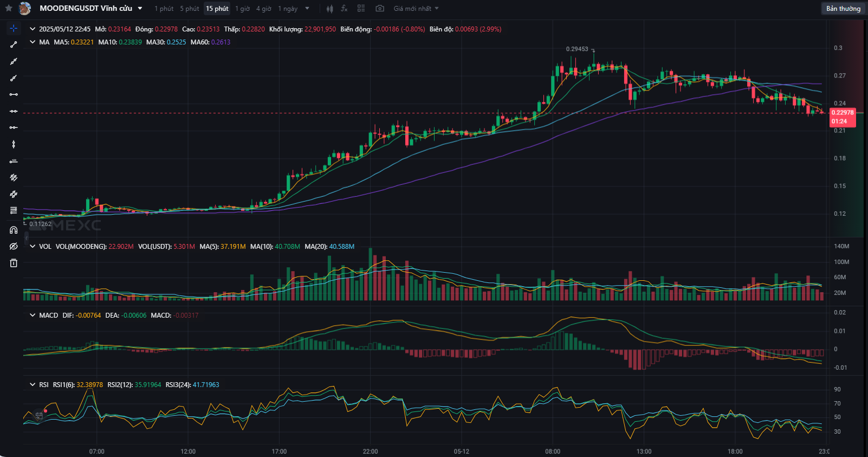
Task: Select the ray line drawing tool
Action: tap(14, 78)
